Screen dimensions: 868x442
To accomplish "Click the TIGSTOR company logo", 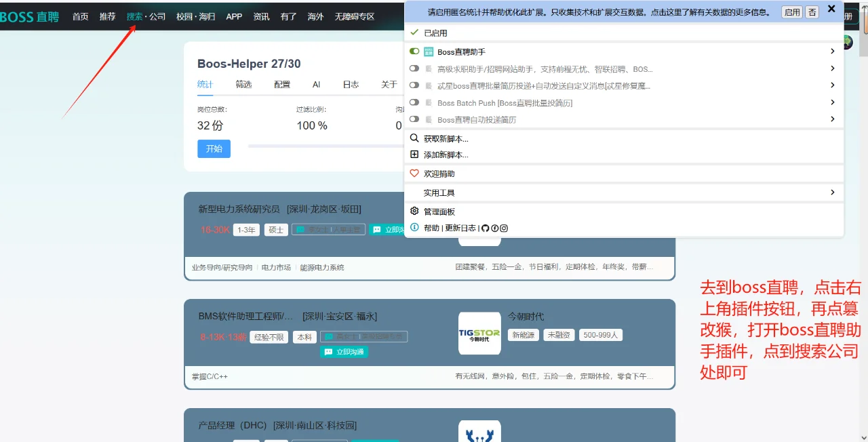I will (x=479, y=333).
